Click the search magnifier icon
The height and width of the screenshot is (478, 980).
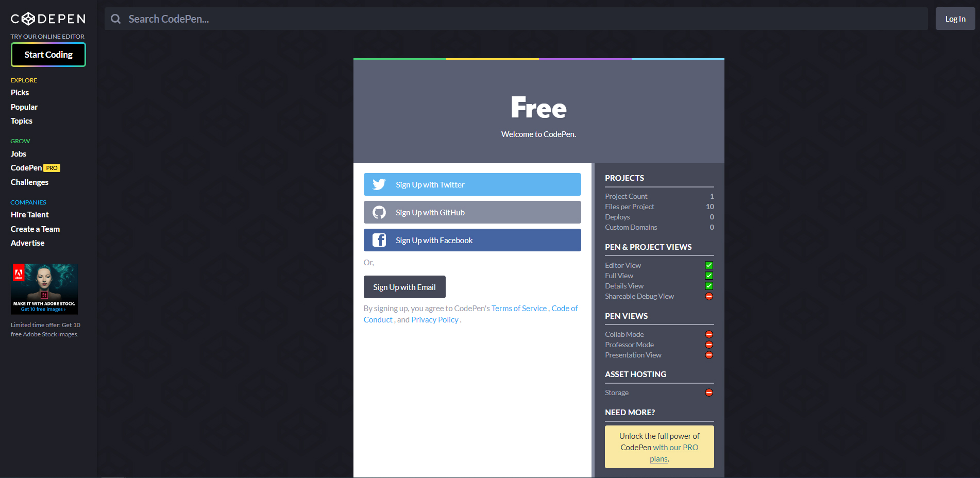pyautogui.click(x=116, y=19)
